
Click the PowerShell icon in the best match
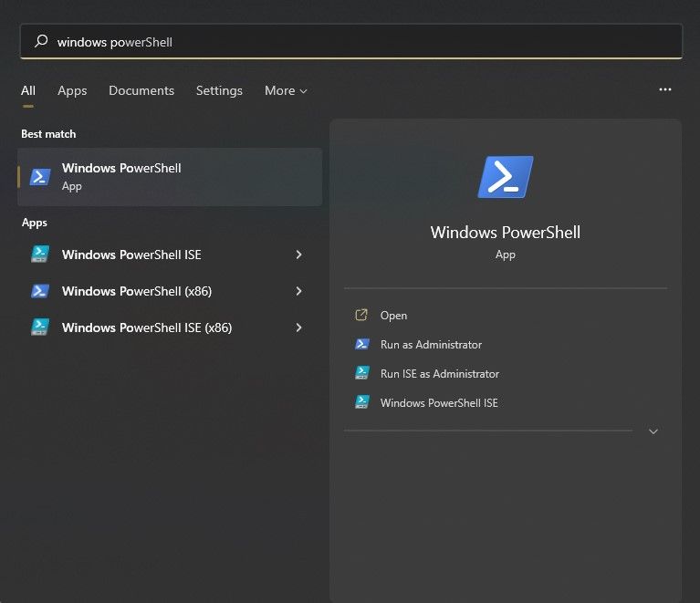pos(40,177)
